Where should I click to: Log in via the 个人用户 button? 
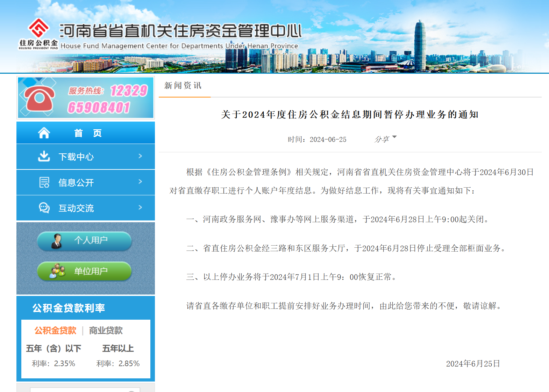coord(85,241)
